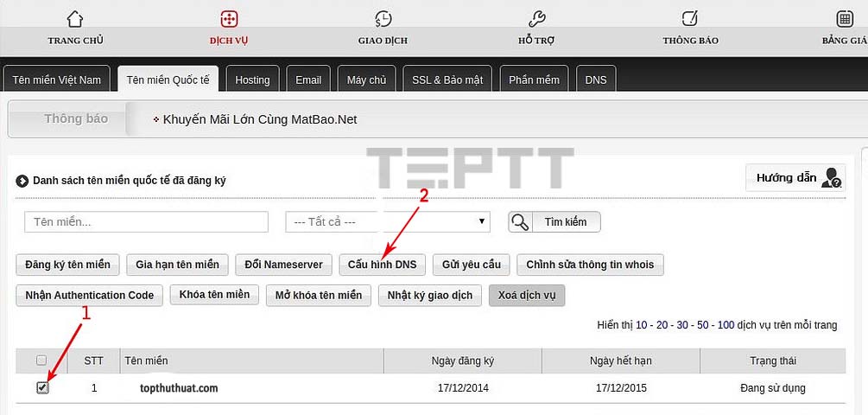Click the Ngày hết hạn column header

620,361
